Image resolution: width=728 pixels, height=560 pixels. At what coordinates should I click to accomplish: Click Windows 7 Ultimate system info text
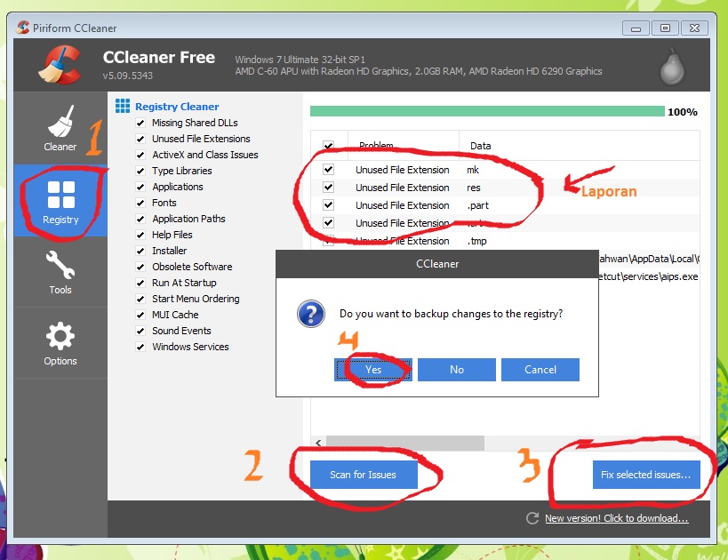pyautogui.click(x=300, y=60)
